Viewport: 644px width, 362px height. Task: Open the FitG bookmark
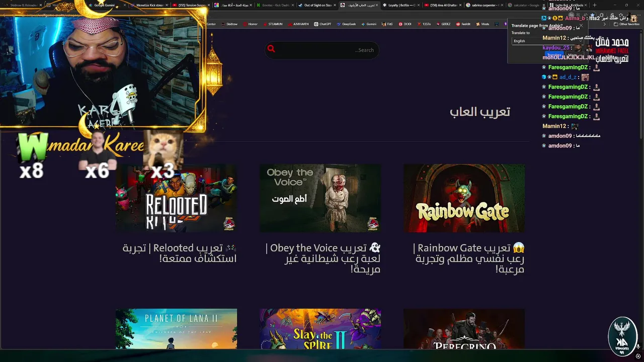[387, 24]
